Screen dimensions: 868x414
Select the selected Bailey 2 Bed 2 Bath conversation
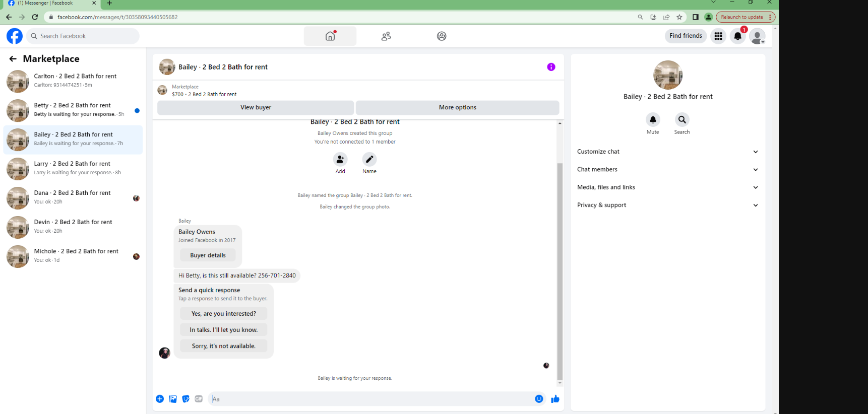(73, 140)
